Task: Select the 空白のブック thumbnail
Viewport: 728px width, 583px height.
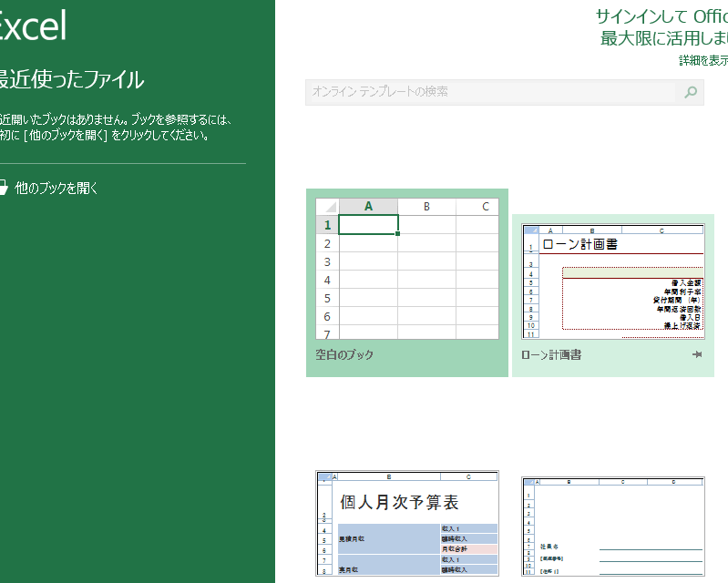Action: 407,269
